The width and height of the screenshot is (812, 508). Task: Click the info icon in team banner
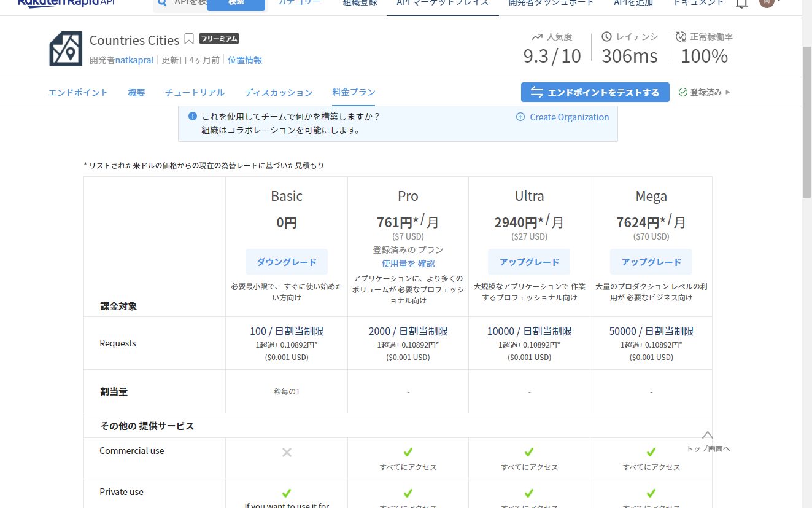pyautogui.click(x=193, y=116)
